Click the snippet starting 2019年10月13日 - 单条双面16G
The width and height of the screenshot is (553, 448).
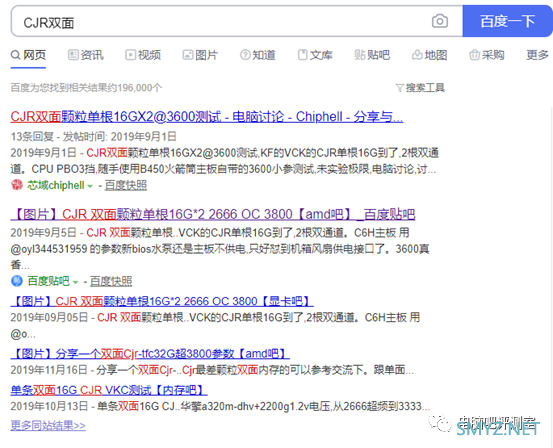[x=220, y=406]
